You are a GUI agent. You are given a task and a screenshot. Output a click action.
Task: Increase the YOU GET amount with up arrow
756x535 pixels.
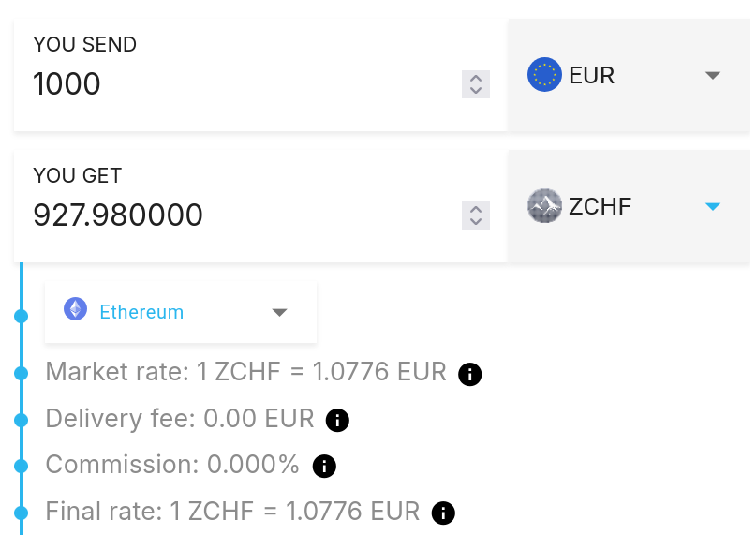[x=476, y=210]
